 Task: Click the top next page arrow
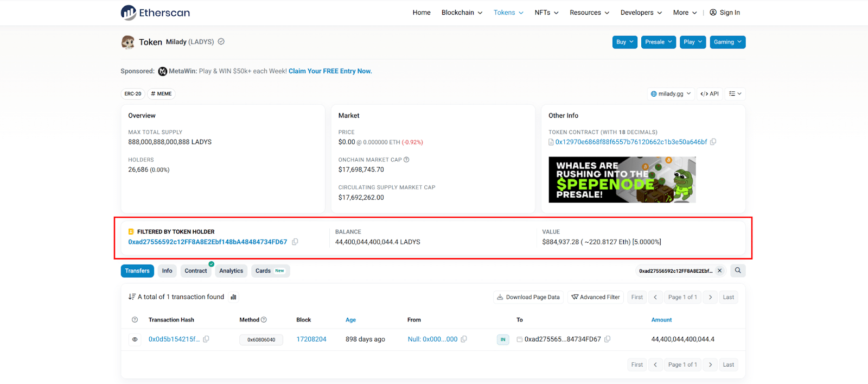coord(710,297)
